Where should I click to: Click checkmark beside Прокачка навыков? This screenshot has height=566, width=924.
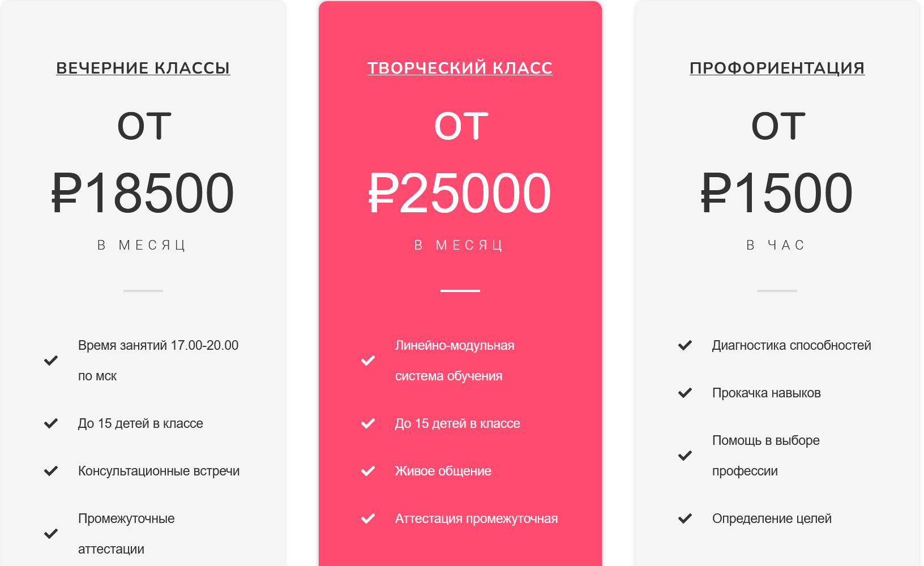(685, 393)
